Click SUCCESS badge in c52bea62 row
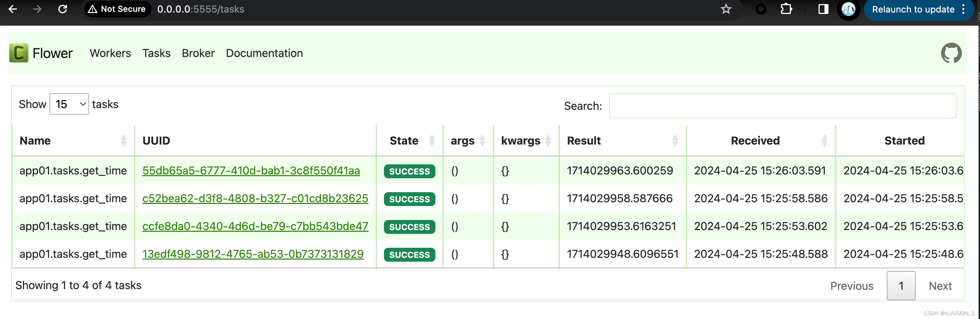 [x=409, y=199]
